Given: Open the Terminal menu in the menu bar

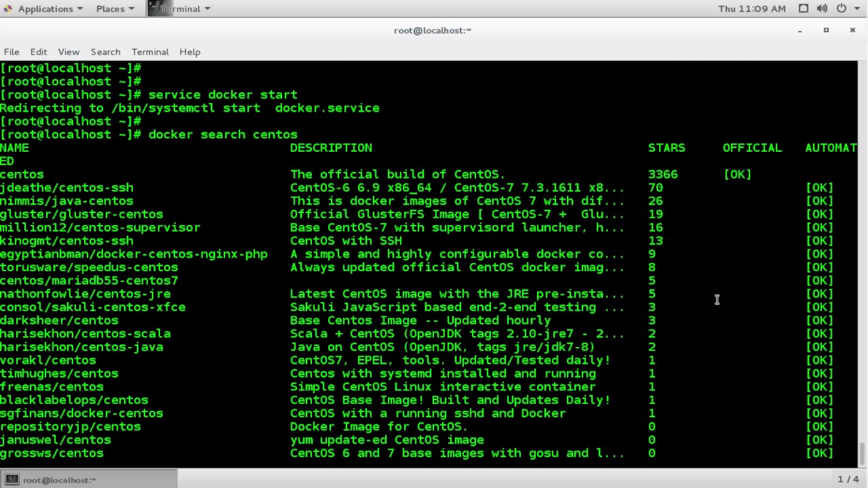Looking at the screenshot, I should click(x=150, y=52).
